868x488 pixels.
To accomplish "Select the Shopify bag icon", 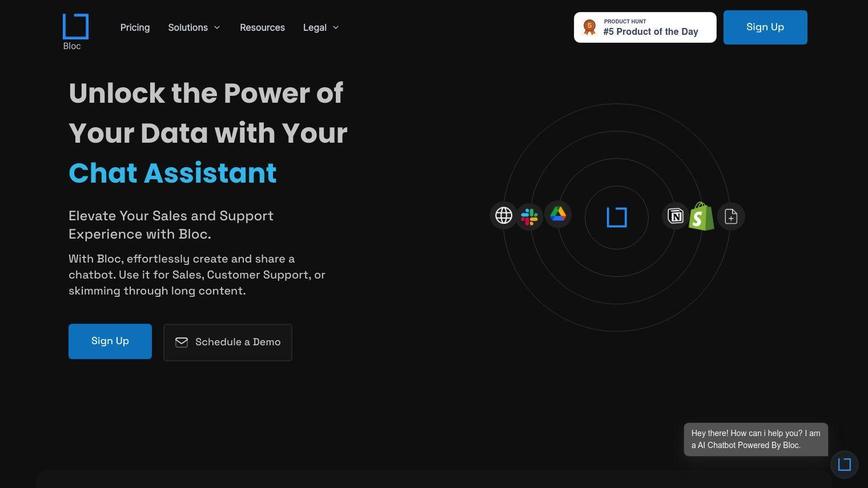I will 701,216.
